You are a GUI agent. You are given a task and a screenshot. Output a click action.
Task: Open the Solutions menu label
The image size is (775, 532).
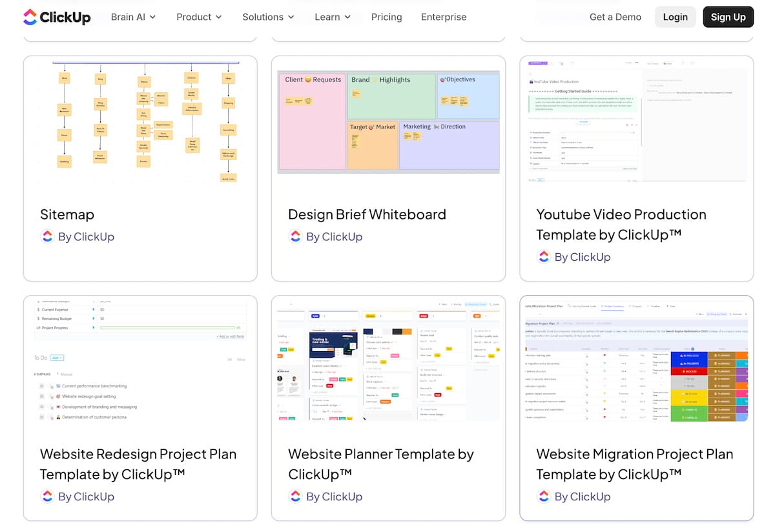pyautogui.click(x=263, y=17)
